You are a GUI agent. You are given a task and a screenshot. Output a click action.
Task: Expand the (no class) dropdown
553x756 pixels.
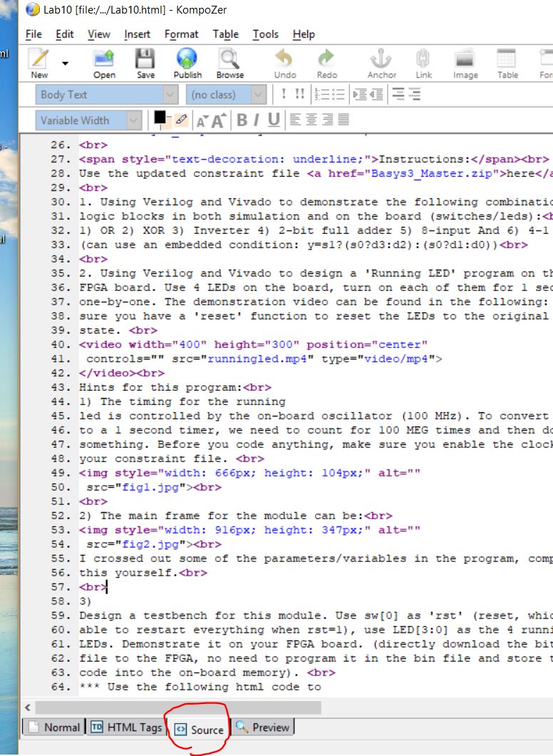click(227, 94)
